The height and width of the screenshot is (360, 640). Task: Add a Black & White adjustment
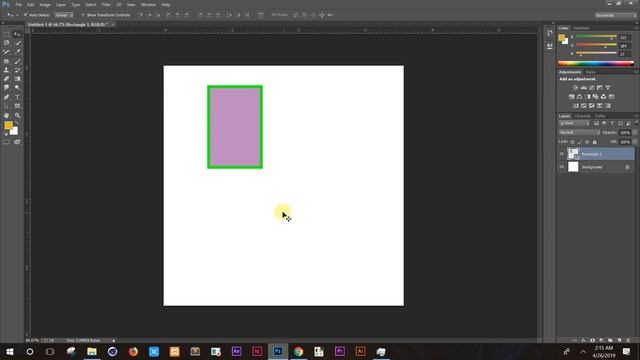588,97
